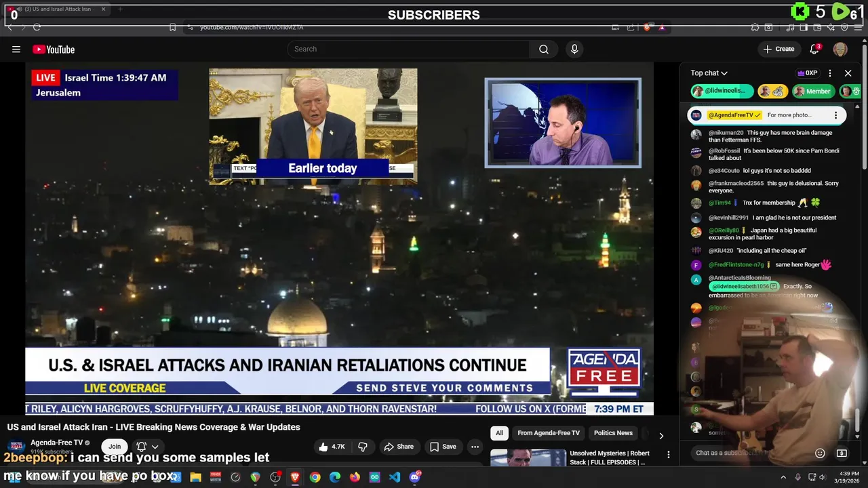Screen dimensions: 868x488
Task: Open the 0XP crown badge
Action: click(807, 73)
